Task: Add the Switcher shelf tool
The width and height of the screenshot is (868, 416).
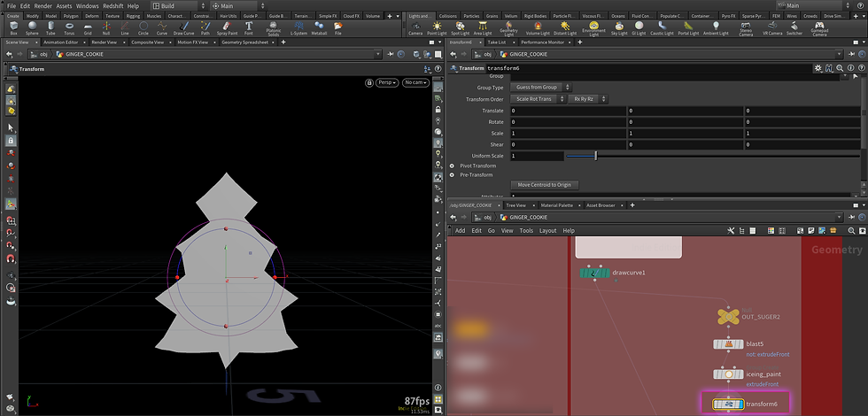Action: click(794, 28)
